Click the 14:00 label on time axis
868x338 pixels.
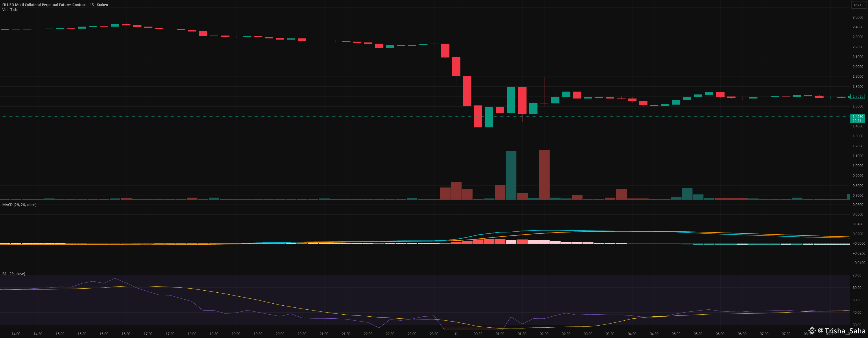[16, 334]
